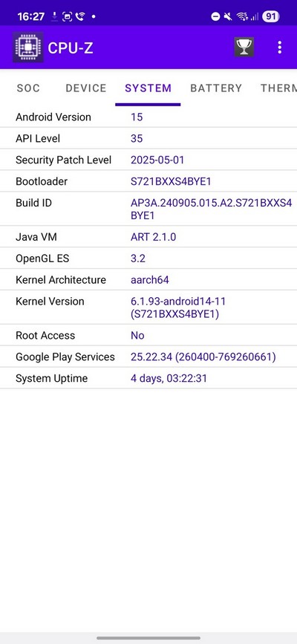Switch to the DEVICE tab
The image size is (297, 644).
86,88
